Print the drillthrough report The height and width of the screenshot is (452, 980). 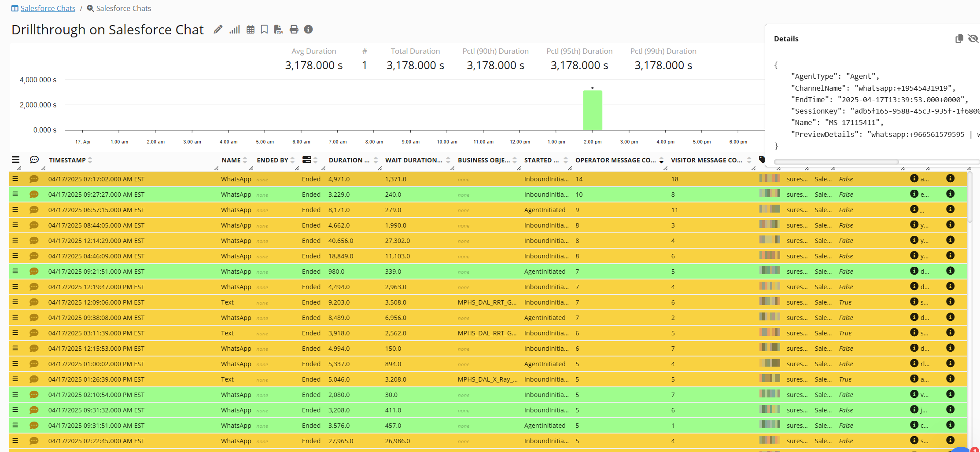[x=294, y=29]
